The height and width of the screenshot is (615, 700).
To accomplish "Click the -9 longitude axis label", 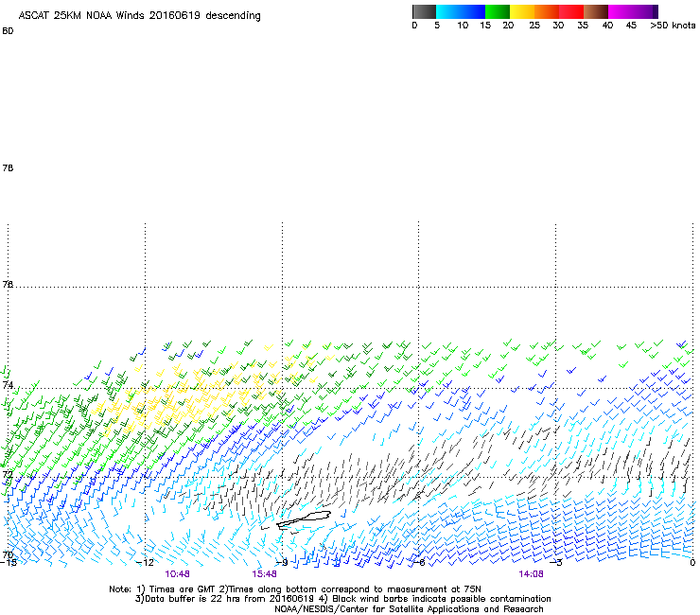I will [x=282, y=562].
